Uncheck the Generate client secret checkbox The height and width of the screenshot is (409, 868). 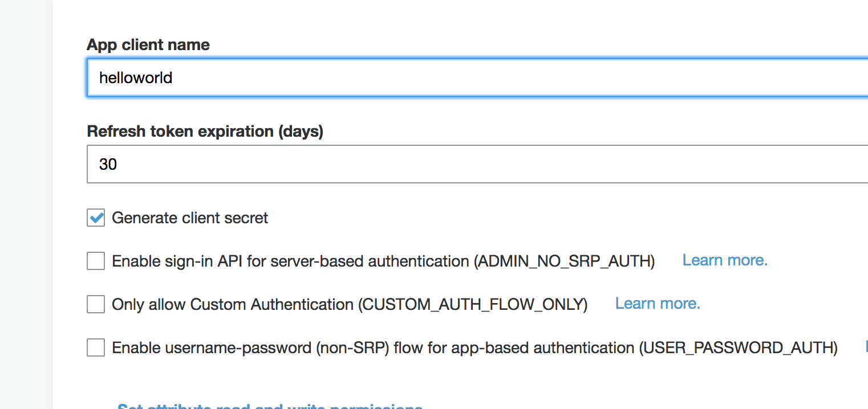pos(96,218)
